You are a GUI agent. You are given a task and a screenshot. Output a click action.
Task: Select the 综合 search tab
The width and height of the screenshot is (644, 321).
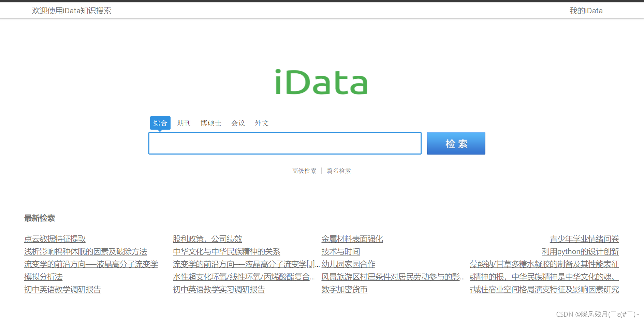click(160, 123)
